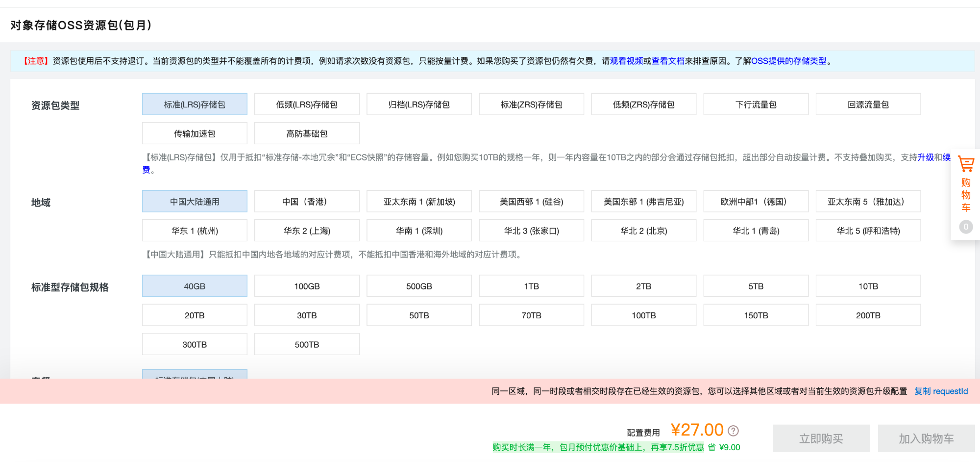Open the 查看文档 link
Image resolution: width=980 pixels, height=462 pixels.
(668, 61)
